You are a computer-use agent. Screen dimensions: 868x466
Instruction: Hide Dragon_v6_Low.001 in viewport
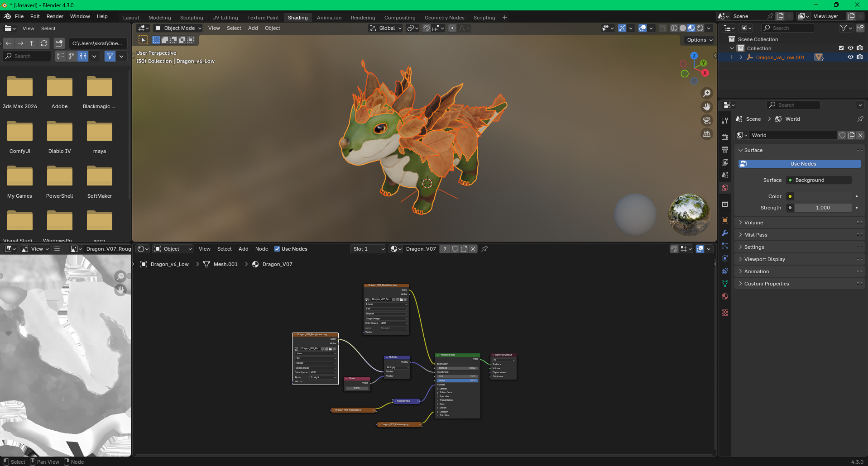tap(850, 57)
